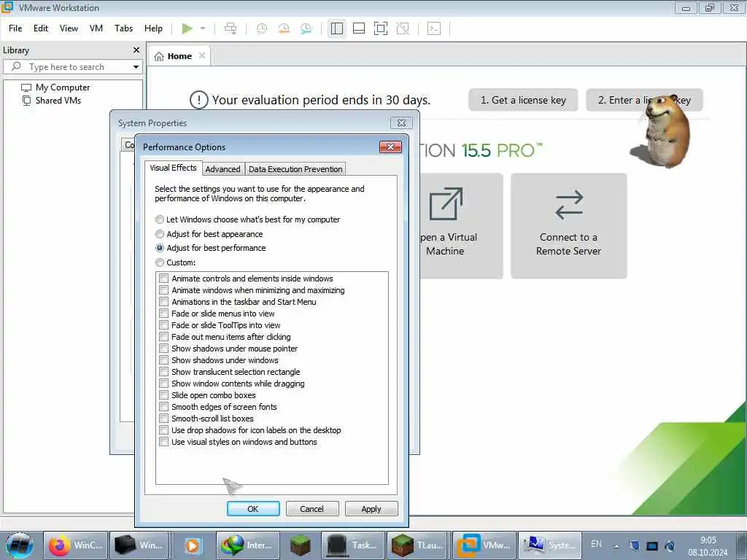Check 'Fade or slide menus into view'

coord(164,314)
